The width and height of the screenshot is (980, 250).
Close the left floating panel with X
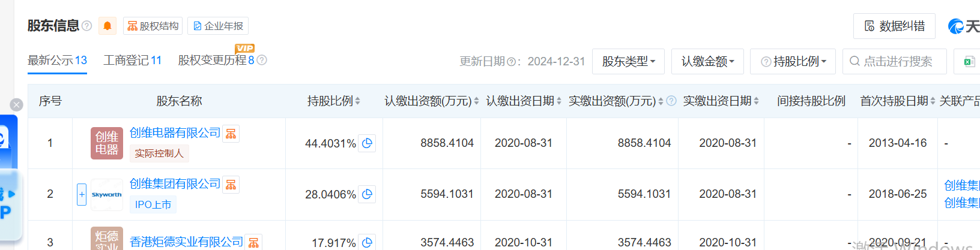[x=17, y=105]
